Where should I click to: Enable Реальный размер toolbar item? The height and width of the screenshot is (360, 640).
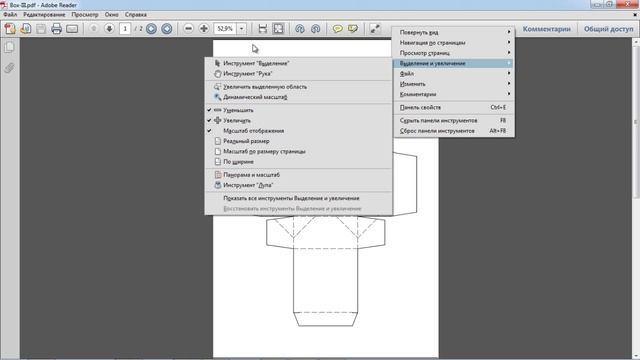pos(298,141)
